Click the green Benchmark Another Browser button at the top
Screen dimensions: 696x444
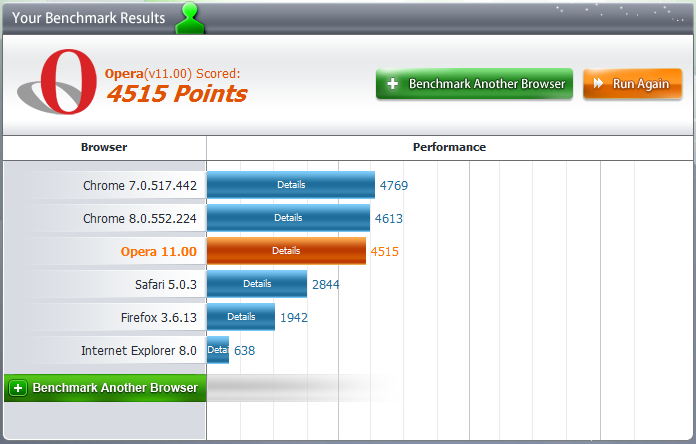click(x=474, y=83)
